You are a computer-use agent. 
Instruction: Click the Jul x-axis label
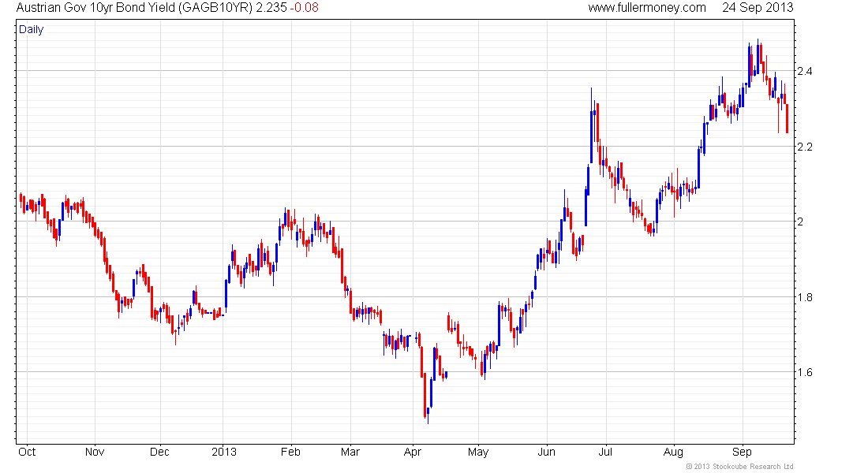click(x=605, y=452)
